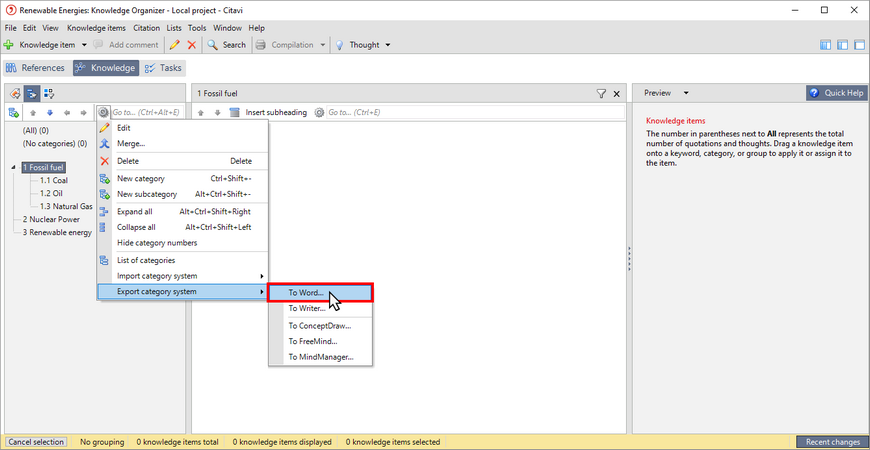Switch to the Knowledge tab
The height and width of the screenshot is (450, 870).
pos(105,68)
